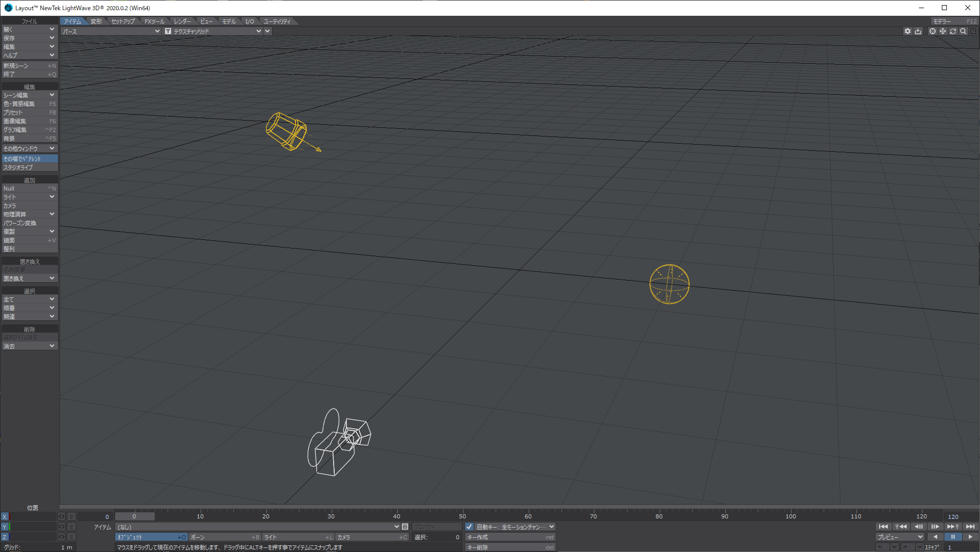The width and height of the screenshot is (980, 552).
Task: Open the ライト add dropdown
Action: click(x=30, y=197)
